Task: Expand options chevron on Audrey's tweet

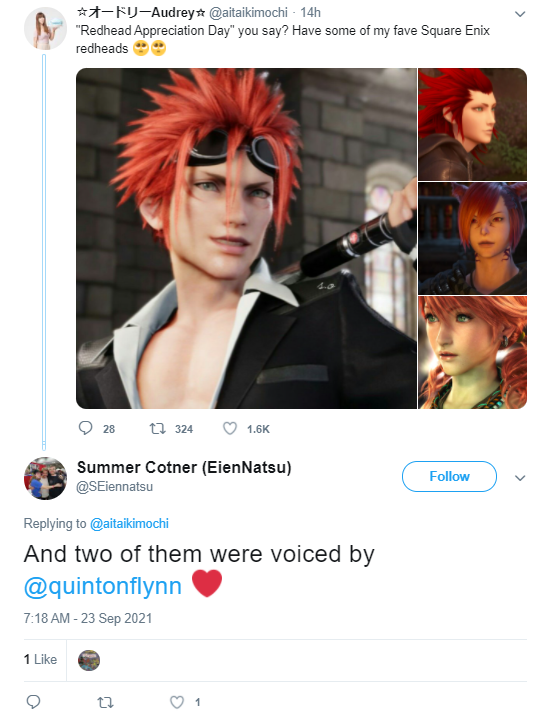Action: tap(520, 14)
